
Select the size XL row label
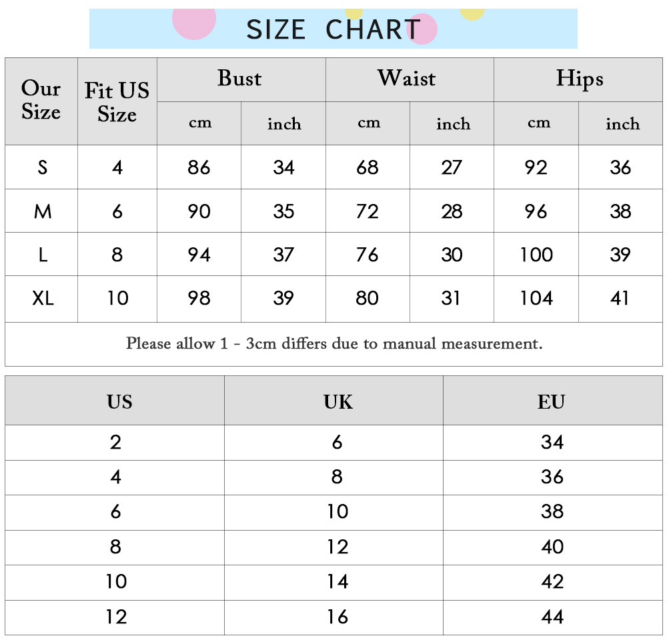point(43,298)
